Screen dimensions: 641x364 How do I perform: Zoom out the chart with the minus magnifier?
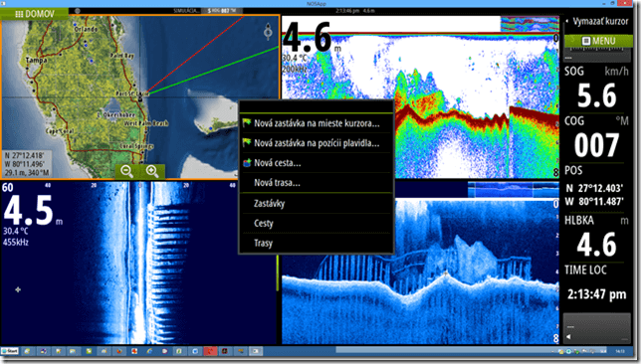coord(126,171)
